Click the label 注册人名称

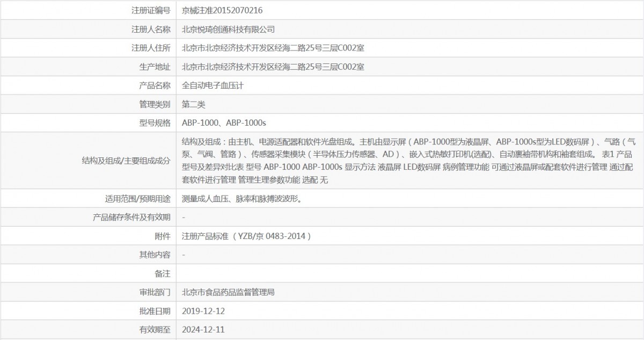coord(151,29)
